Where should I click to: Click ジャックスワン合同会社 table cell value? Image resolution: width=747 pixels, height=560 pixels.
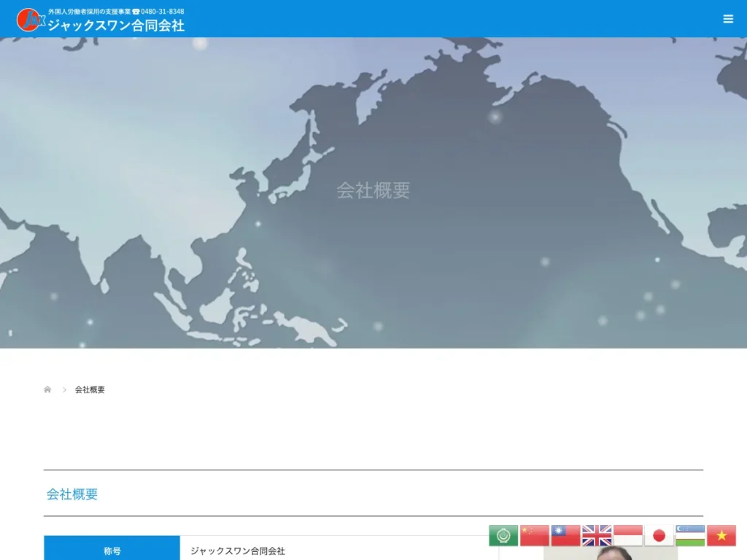(238, 551)
